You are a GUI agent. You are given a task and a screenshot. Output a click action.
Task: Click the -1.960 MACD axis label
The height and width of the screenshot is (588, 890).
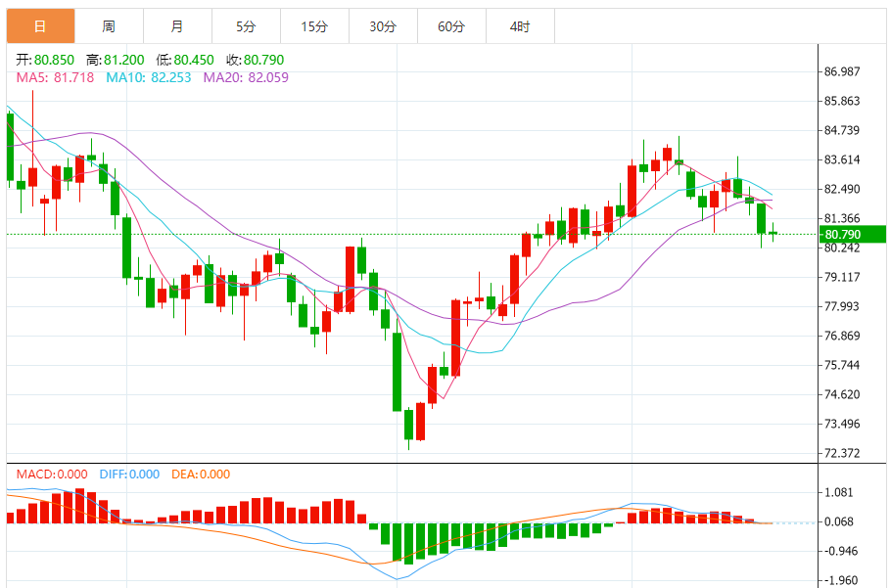(x=839, y=580)
